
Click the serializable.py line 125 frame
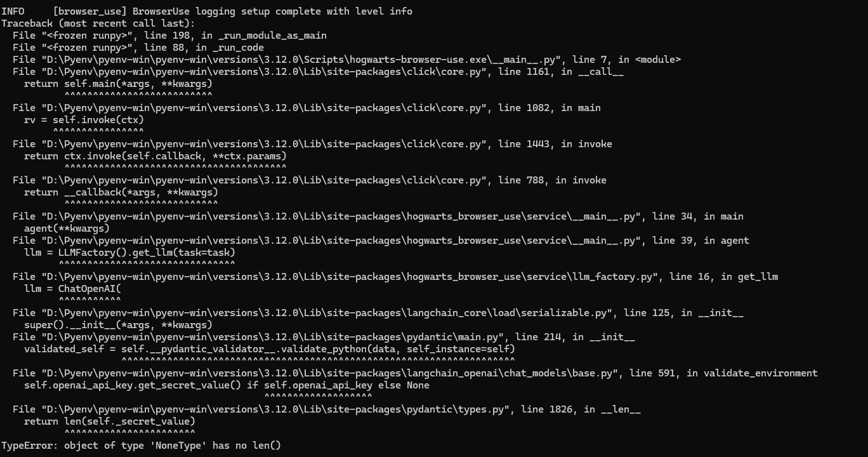(378, 313)
